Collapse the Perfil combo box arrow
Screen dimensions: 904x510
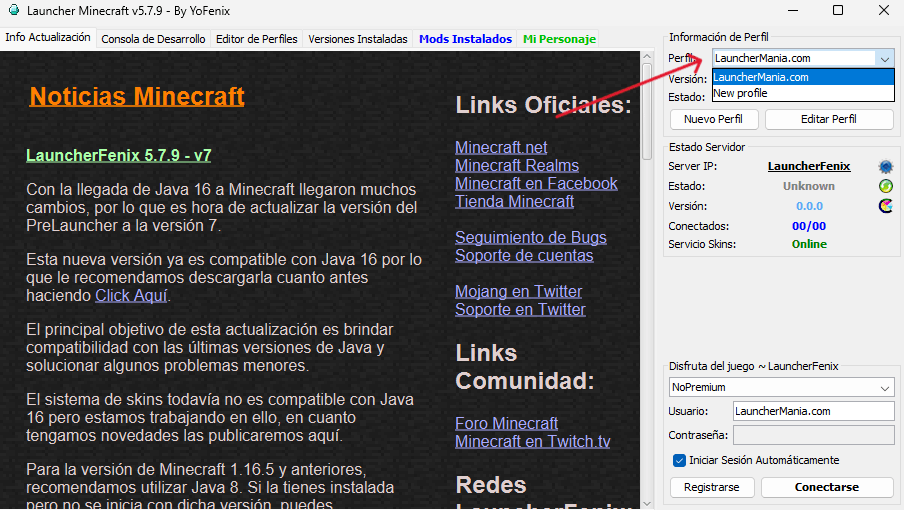click(884, 58)
